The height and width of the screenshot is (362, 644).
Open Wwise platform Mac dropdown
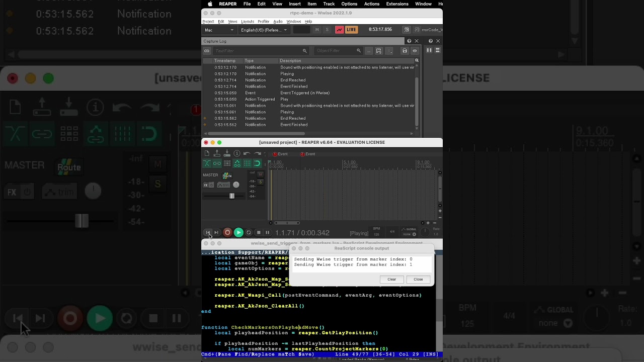tap(219, 30)
